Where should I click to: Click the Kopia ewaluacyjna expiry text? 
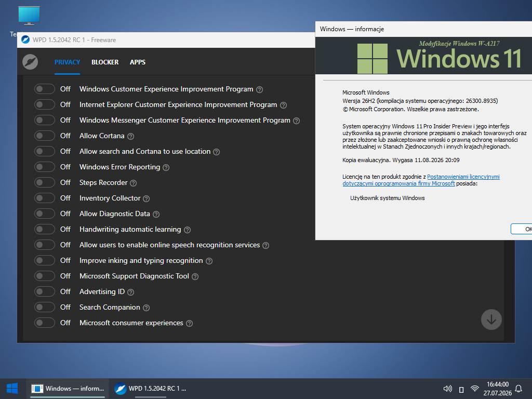coord(401,160)
